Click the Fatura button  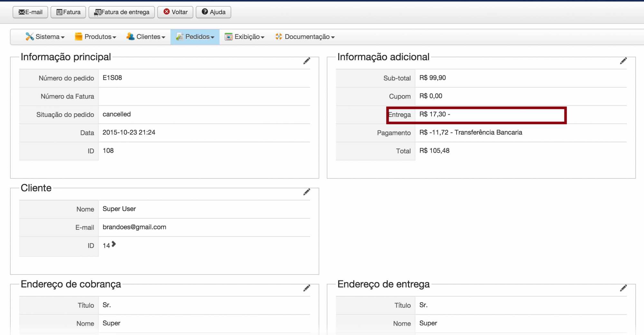tap(68, 12)
